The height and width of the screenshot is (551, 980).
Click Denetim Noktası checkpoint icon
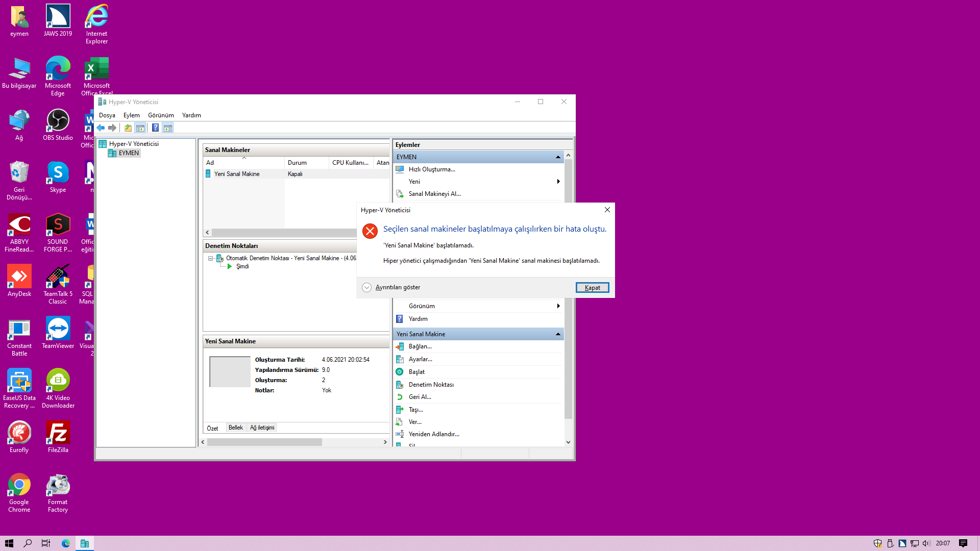tap(400, 385)
